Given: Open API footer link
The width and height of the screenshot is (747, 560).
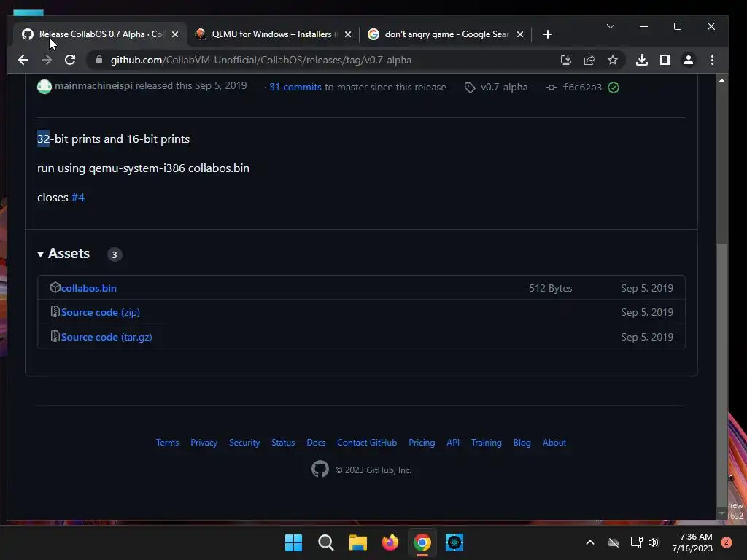Looking at the screenshot, I should [453, 443].
